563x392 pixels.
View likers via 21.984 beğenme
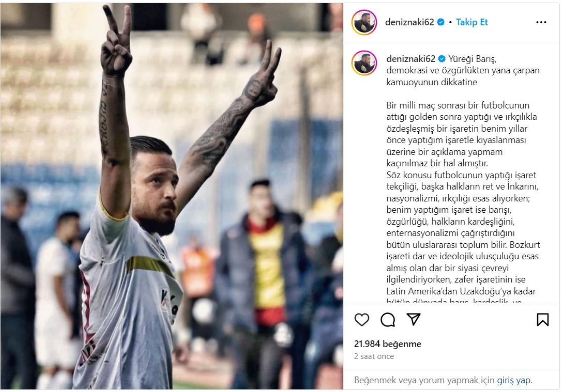[x=387, y=343]
